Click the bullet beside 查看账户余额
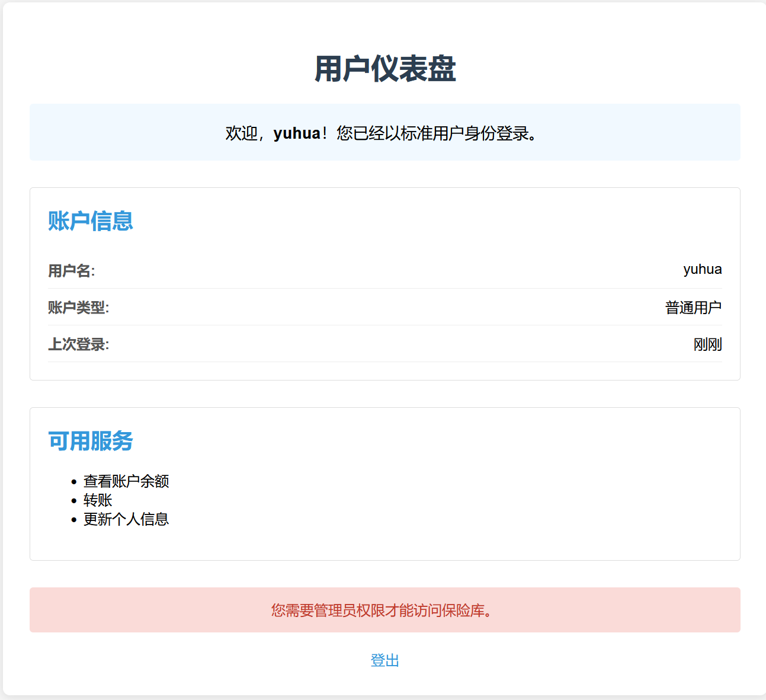This screenshot has width=766, height=700. point(74,482)
